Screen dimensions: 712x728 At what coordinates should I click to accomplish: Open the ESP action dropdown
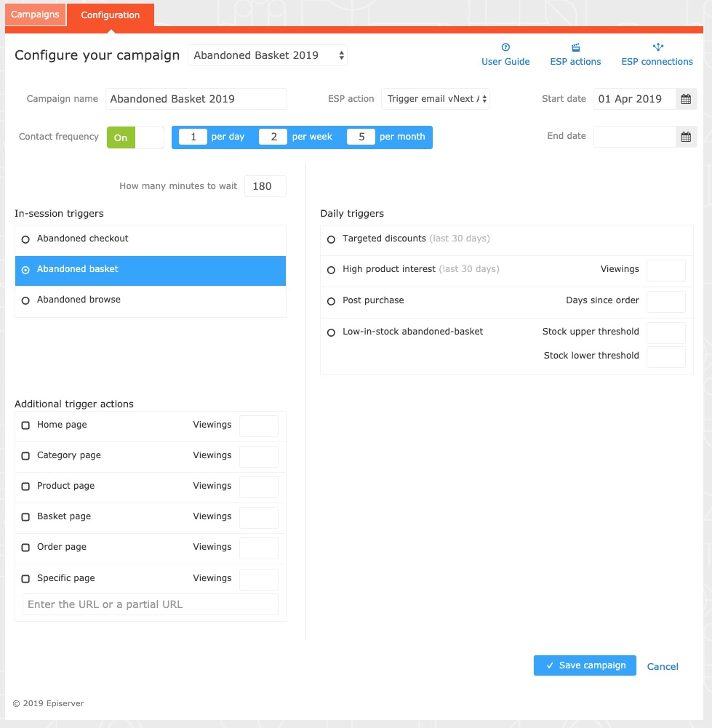pos(435,100)
